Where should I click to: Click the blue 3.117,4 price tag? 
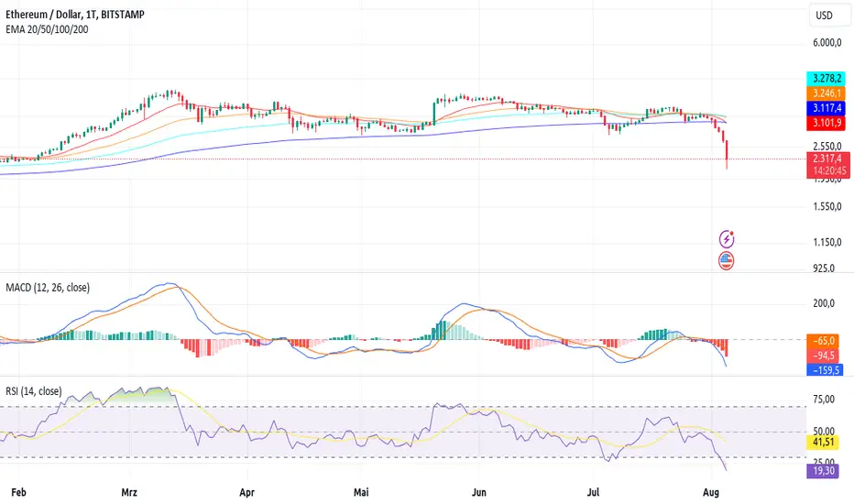click(x=827, y=108)
